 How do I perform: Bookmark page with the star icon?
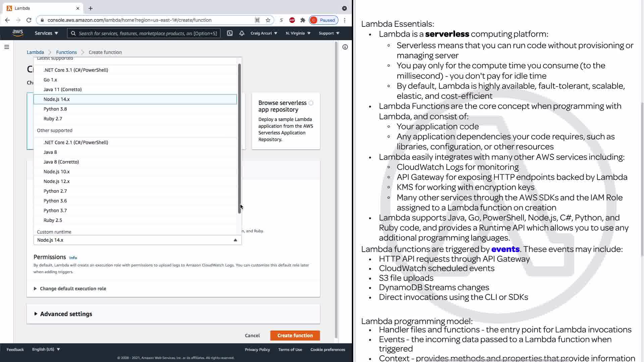(268, 20)
